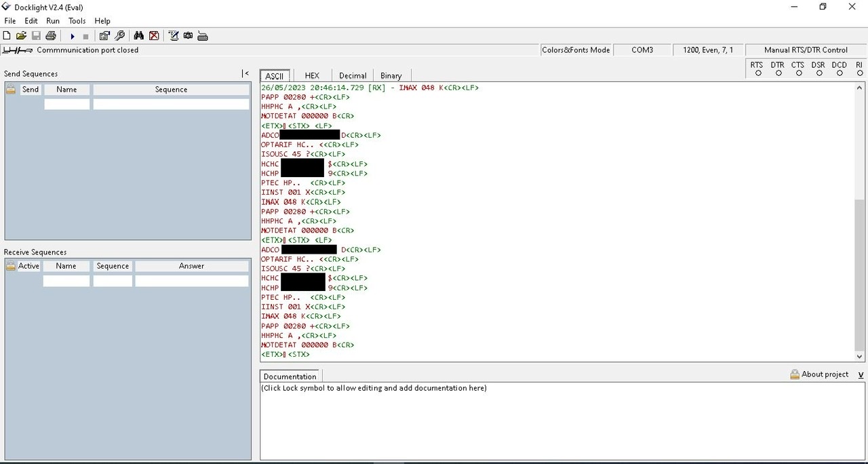Viewport: 868px width, 464px height.
Task: Click the empty Sequence cell in Receive Sequences
Action: pyautogui.click(x=113, y=281)
